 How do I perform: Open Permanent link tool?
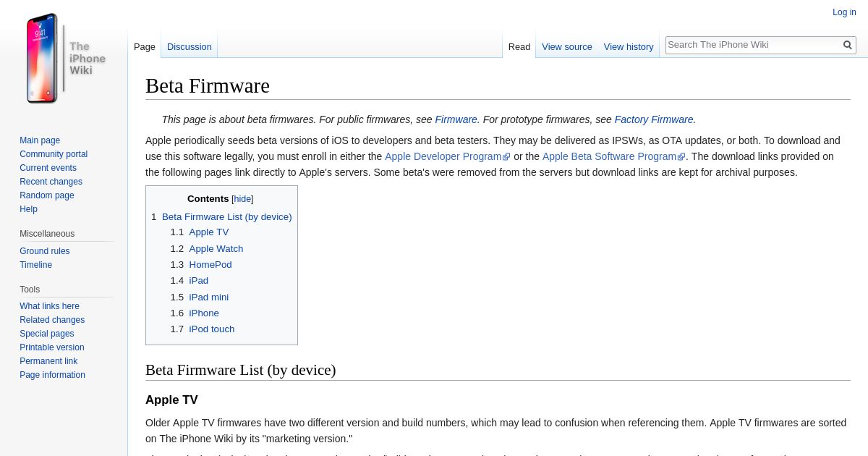48,361
